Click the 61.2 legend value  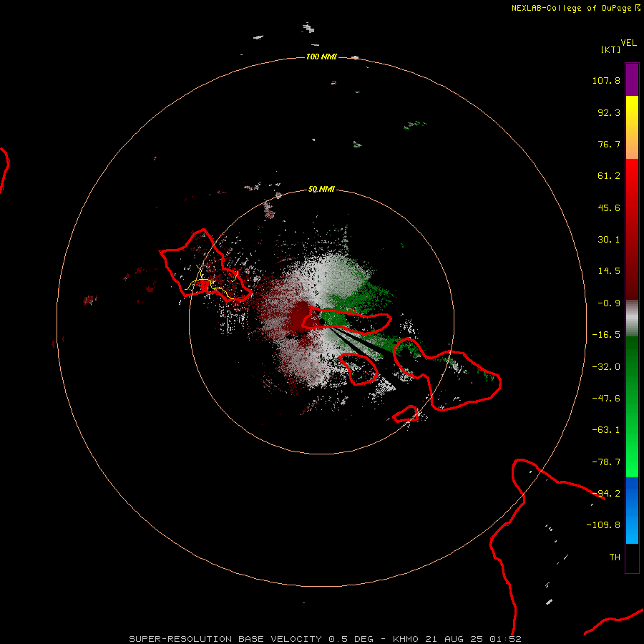point(609,176)
